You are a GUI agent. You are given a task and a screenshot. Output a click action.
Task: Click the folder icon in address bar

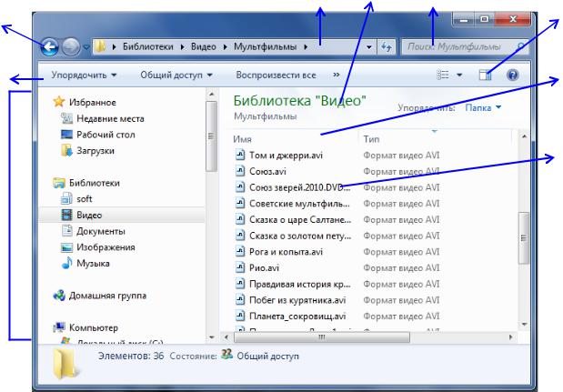(100, 46)
